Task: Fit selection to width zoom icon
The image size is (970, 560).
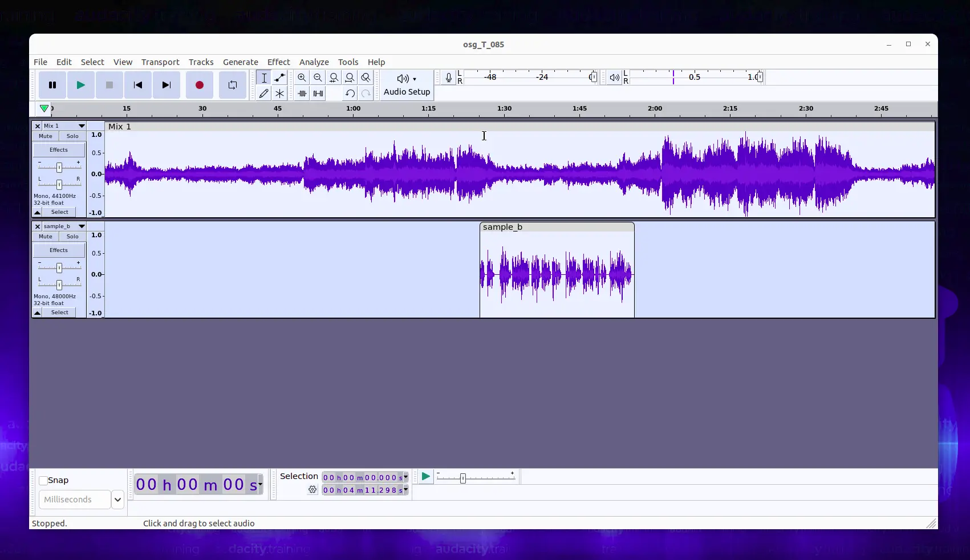Action: [334, 78]
